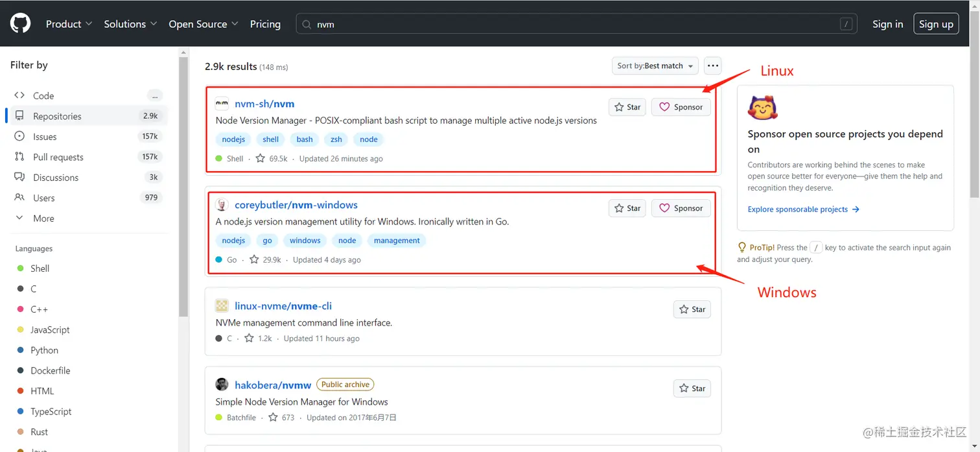The image size is (980, 452).
Task: Open the linux-nvme/nvme-cli repository
Action: [283, 306]
